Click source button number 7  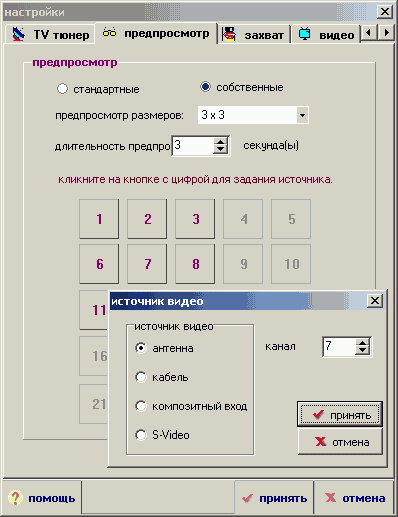147,264
